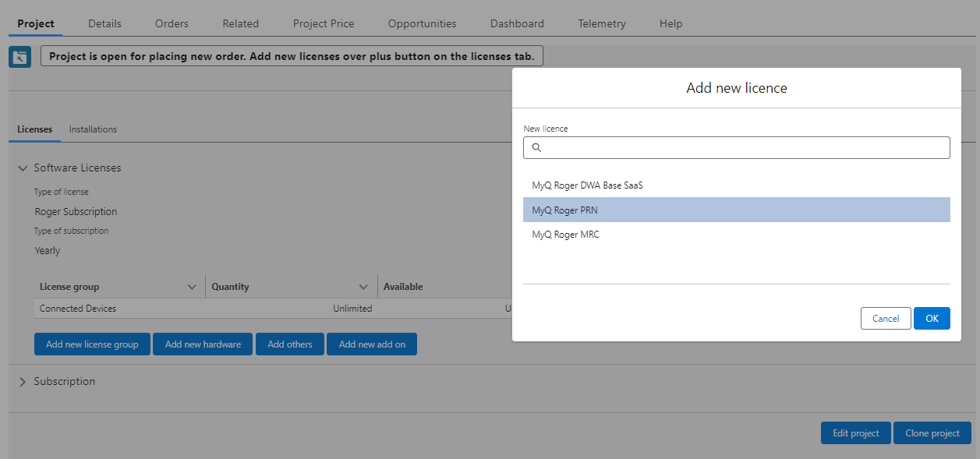
Task: Click the Add new hardware button
Action: pos(203,344)
